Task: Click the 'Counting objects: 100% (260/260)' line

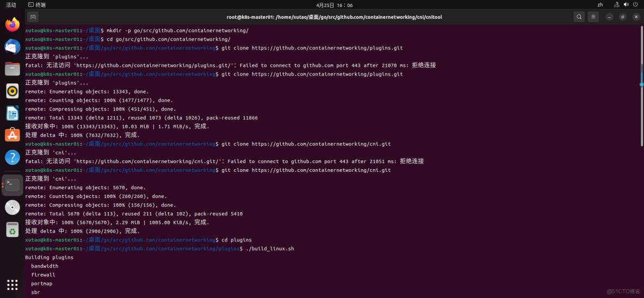Action: (96, 196)
